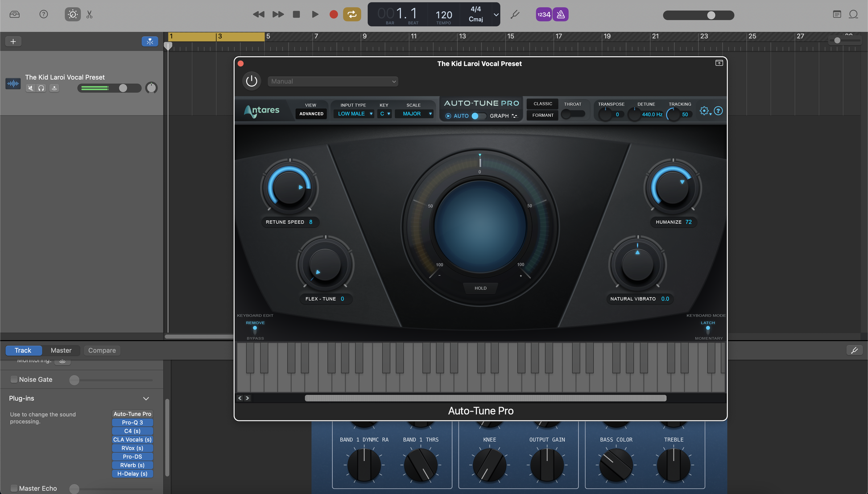Toggle the cycle loop button
The height and width of the screenshot is (494, 868).
click(352, 14)
